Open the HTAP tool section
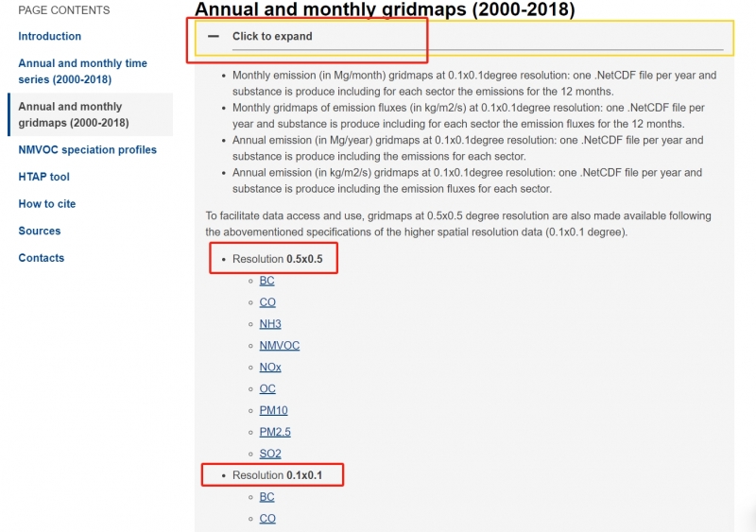Viewport: 756px width, 532px height. pyautogui.click(x=43, y=177)
